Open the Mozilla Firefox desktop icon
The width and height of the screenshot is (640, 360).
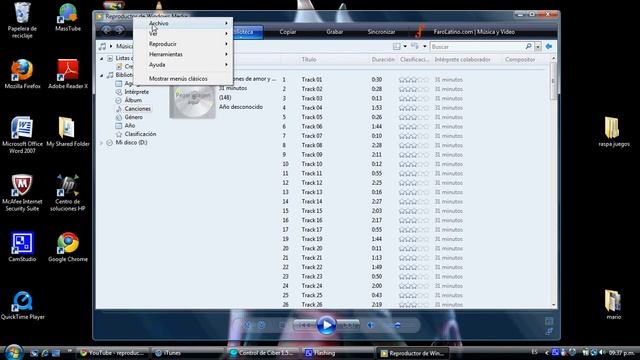[x=22, y=74]
